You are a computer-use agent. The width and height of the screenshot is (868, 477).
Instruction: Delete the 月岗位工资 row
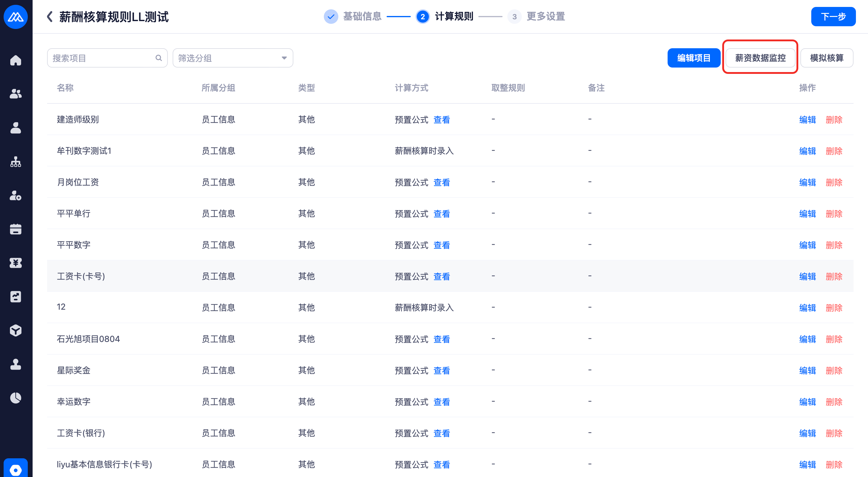pos(834,182)
